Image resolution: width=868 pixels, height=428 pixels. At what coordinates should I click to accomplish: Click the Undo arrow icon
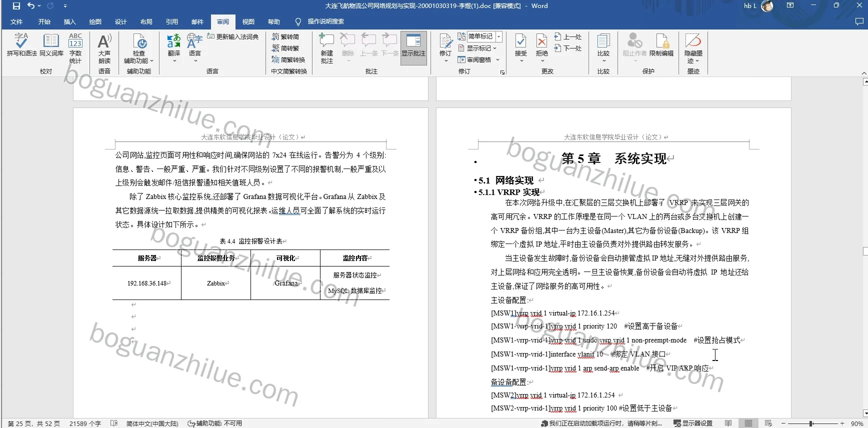pos(31,6)
